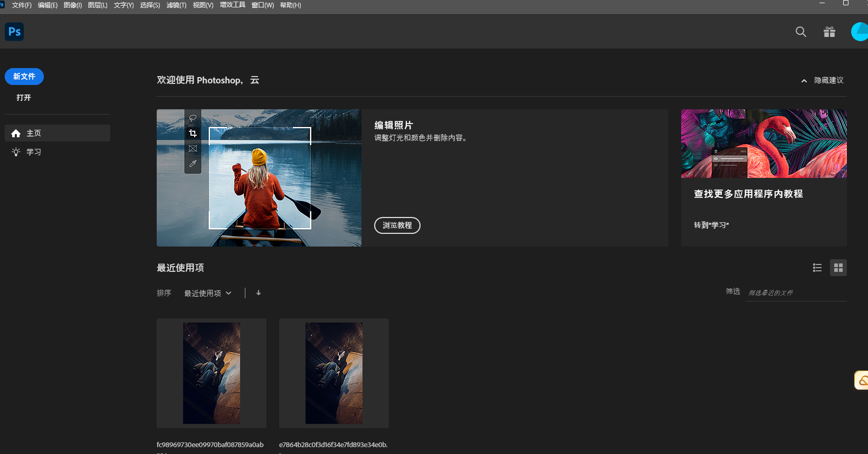Click the crop tool icon in tutorial image
This screenshot has width=868, height=454.
193,133
